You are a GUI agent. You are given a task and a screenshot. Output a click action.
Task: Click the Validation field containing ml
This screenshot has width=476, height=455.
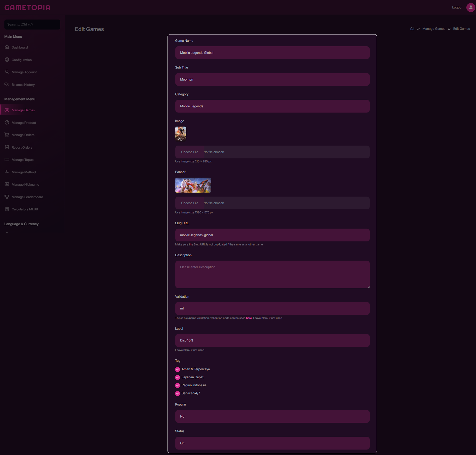click(272, 308)
